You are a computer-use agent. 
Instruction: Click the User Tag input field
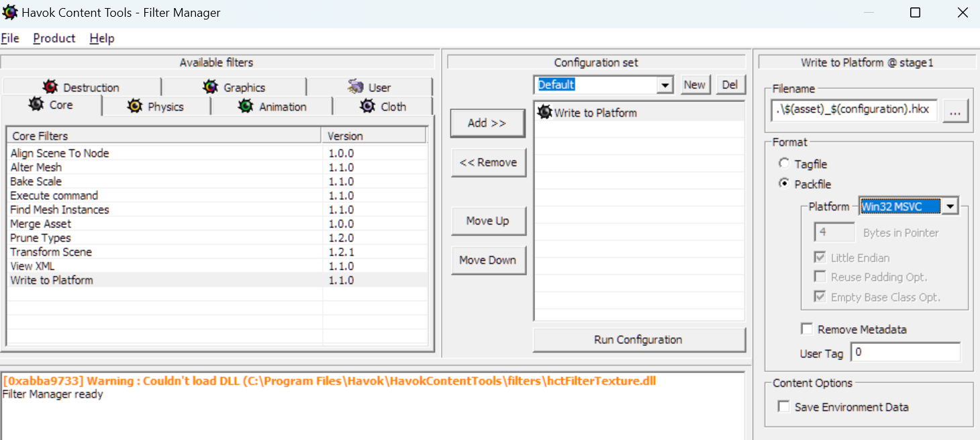tap(905, 352)
